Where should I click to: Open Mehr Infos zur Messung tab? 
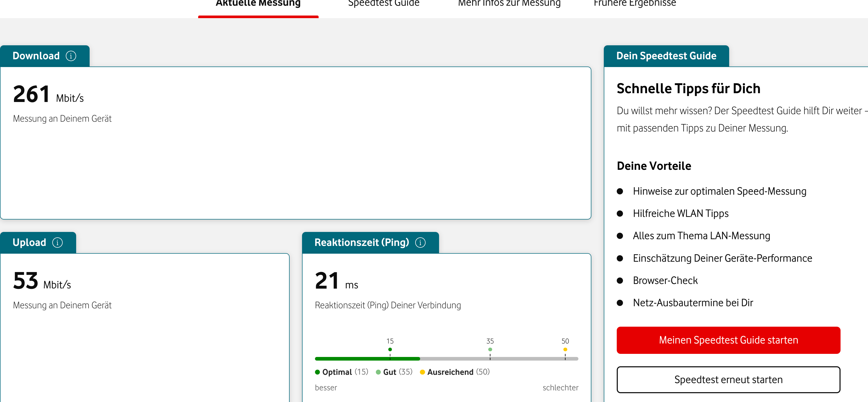click(509, 4)
